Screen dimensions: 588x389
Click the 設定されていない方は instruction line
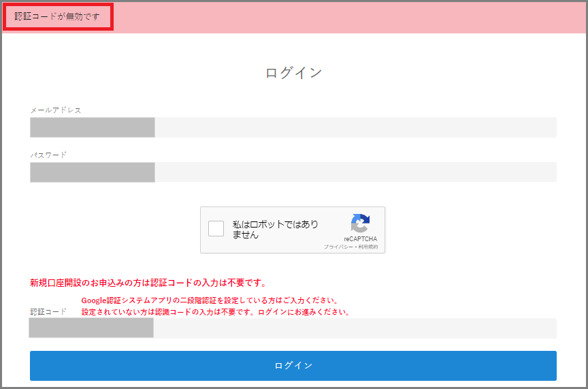tap(216, 313)
